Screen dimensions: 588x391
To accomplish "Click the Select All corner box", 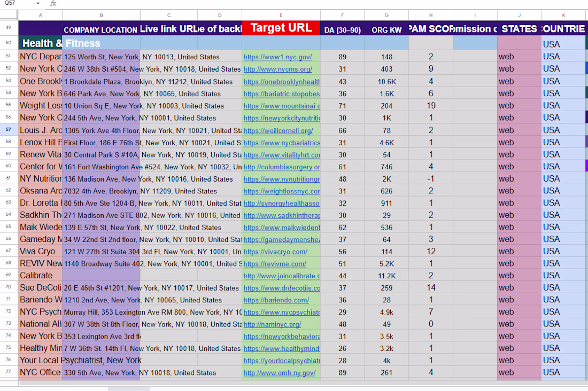I will coord(9,15).
